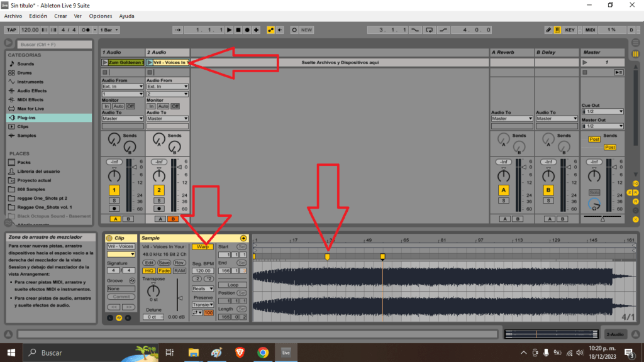This screenshot has width=644, height=362.
Task: Toggle the A Reverb return track activator
Action: (504, 190)
